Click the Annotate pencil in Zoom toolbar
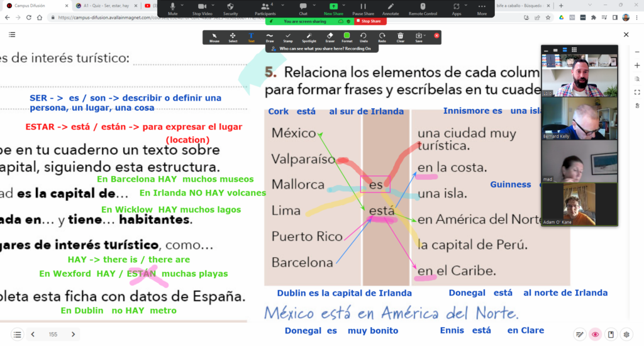This screenshot has height=346, width=644. [x=391, y=8]
